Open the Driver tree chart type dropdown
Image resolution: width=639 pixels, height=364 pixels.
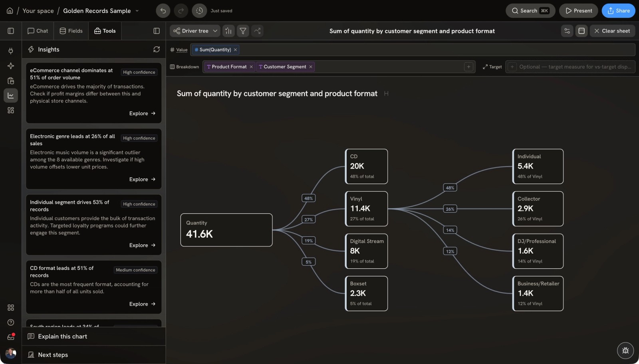coord(195,31)
